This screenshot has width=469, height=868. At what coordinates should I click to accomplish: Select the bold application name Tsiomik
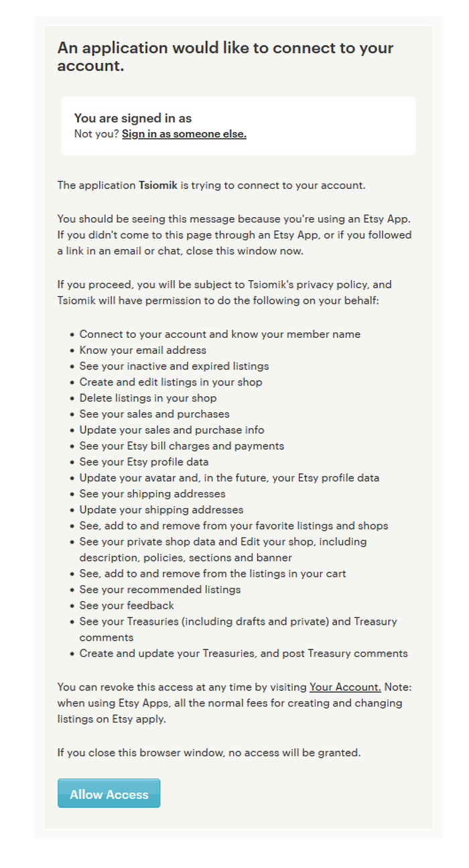click(158, 185)
